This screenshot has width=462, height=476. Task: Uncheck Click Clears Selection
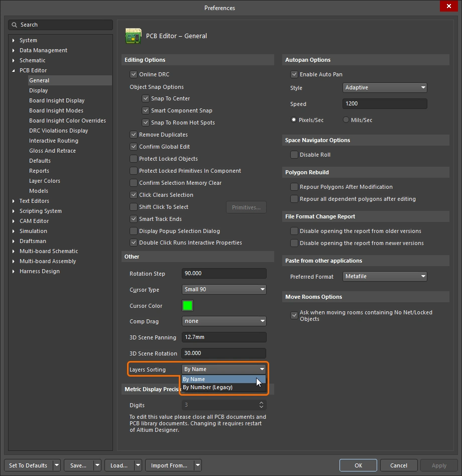[x=134, y=195]
